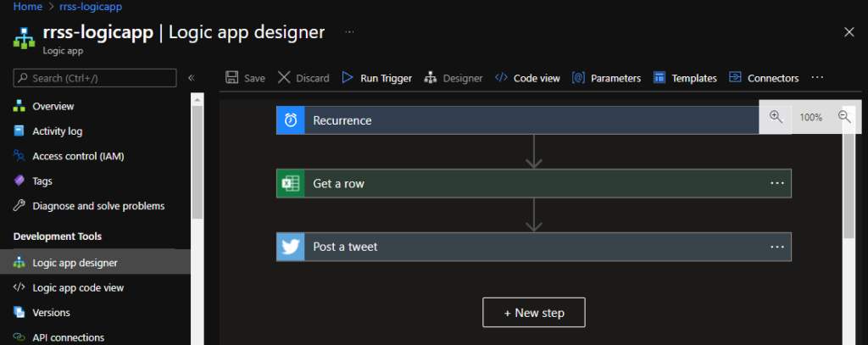Screen dimensions: 868x345
Task: Open the rrss-logicapp breadcrumb link
Action: tap(91, 7)
